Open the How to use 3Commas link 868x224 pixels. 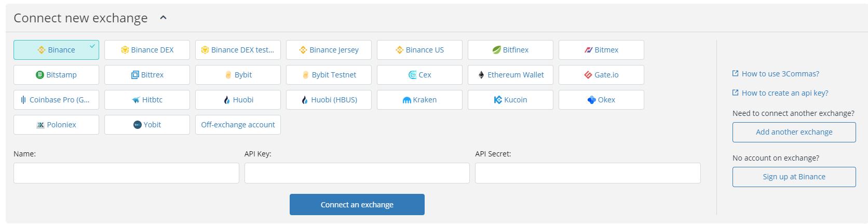(x=780, y=74)
